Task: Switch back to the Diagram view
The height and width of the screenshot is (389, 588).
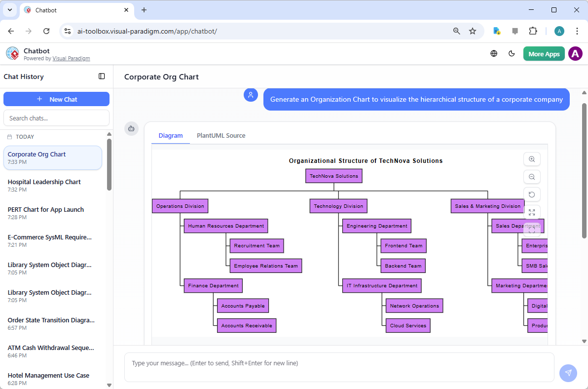Action: pos(171,135)
